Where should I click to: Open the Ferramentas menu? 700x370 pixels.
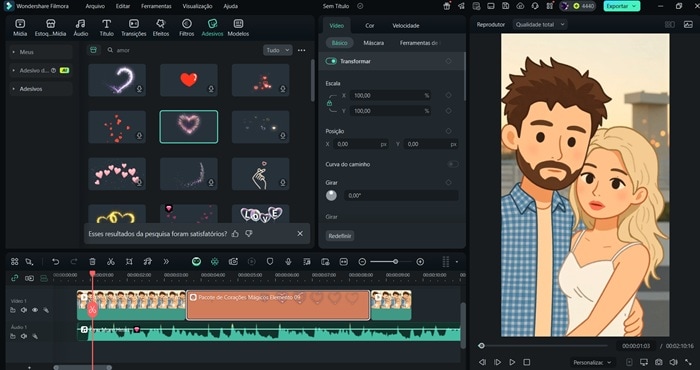[156, 6]
